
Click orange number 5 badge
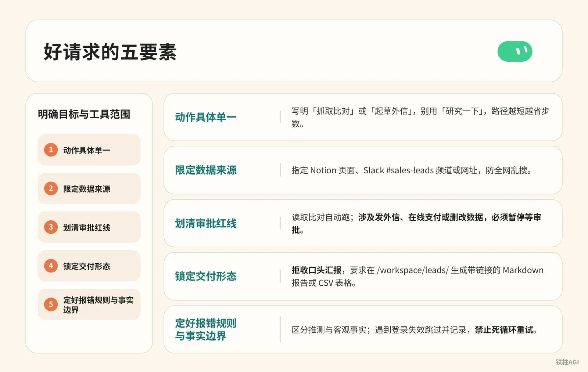point(51,304)
